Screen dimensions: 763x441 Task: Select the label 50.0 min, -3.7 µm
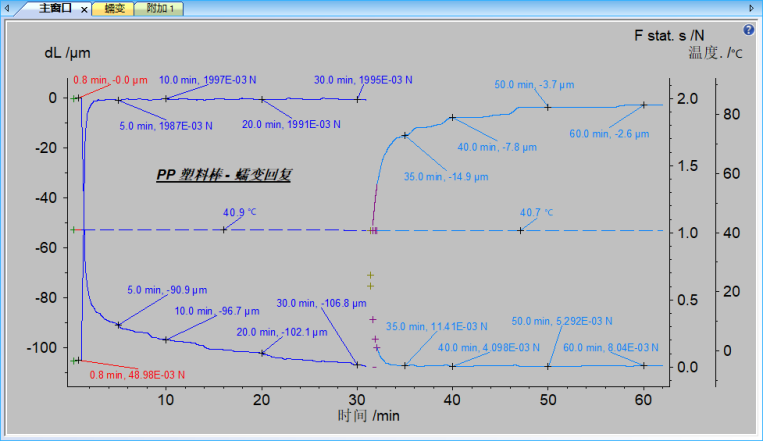coord(534,85)
